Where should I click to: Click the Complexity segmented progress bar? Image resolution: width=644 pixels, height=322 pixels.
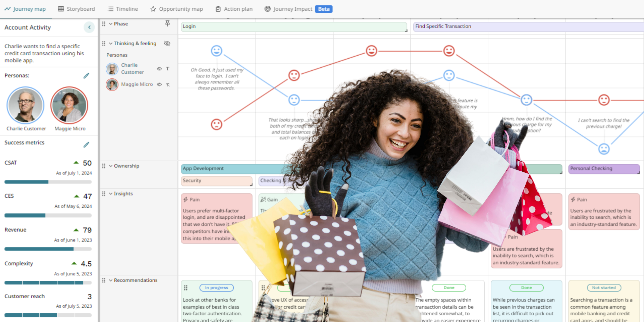[48, 283]
